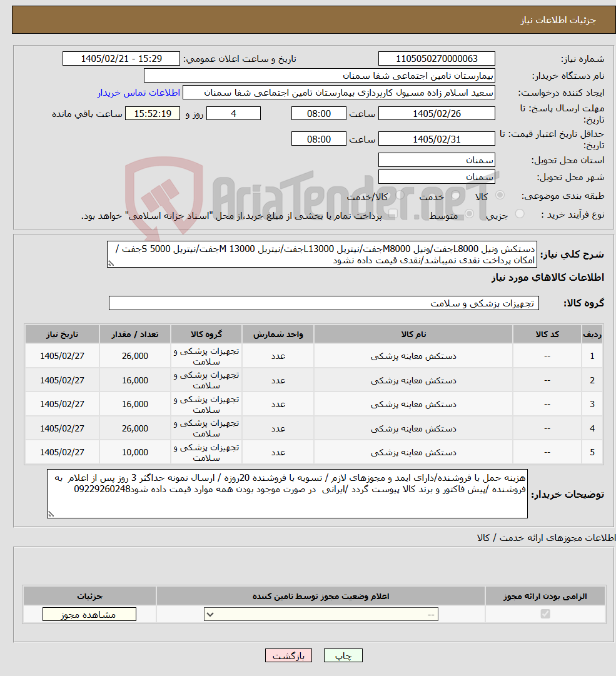Click the goods group field تجهیزات پزشکی
The width and height of the screenshot is (616, 676).
[x=324, y=303]
